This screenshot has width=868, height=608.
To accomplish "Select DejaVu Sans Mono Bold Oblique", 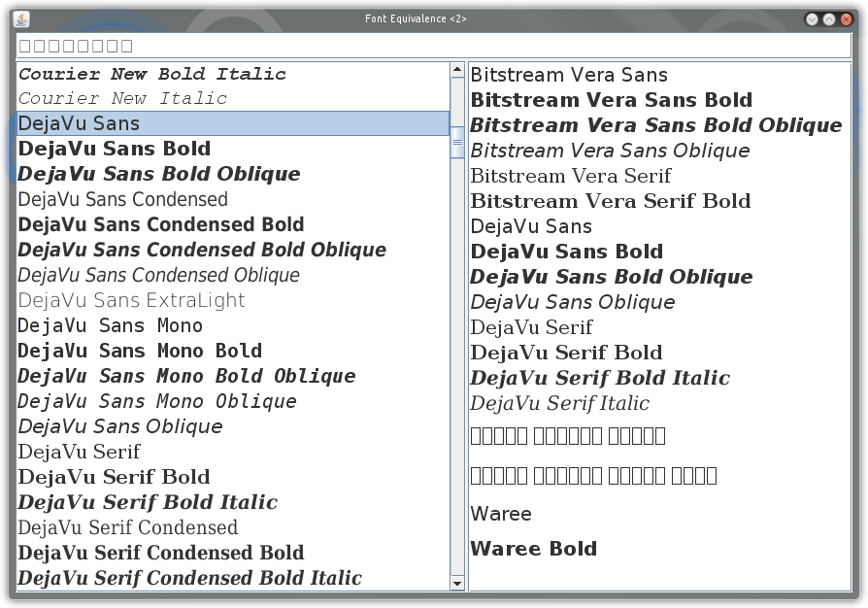I will coord(233,376).
